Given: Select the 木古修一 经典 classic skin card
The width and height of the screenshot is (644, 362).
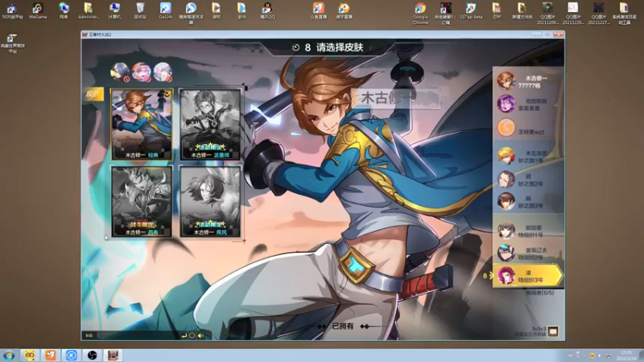Looking at the screenshot, I should point(142,125).
